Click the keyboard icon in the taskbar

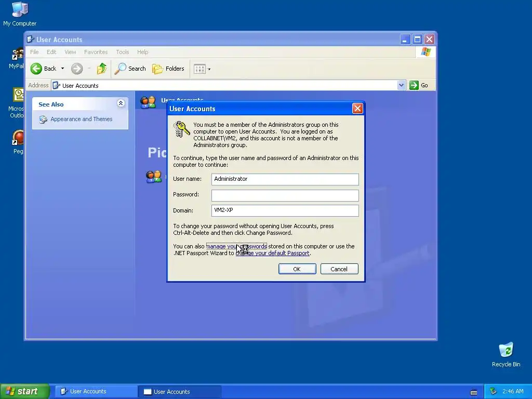point(474,392)
